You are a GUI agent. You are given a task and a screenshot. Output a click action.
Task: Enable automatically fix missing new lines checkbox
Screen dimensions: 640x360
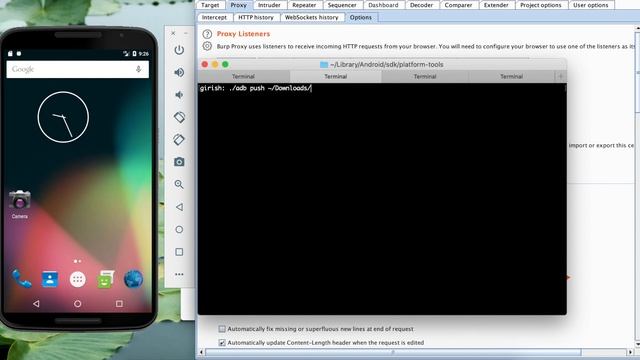pos(222,329)
